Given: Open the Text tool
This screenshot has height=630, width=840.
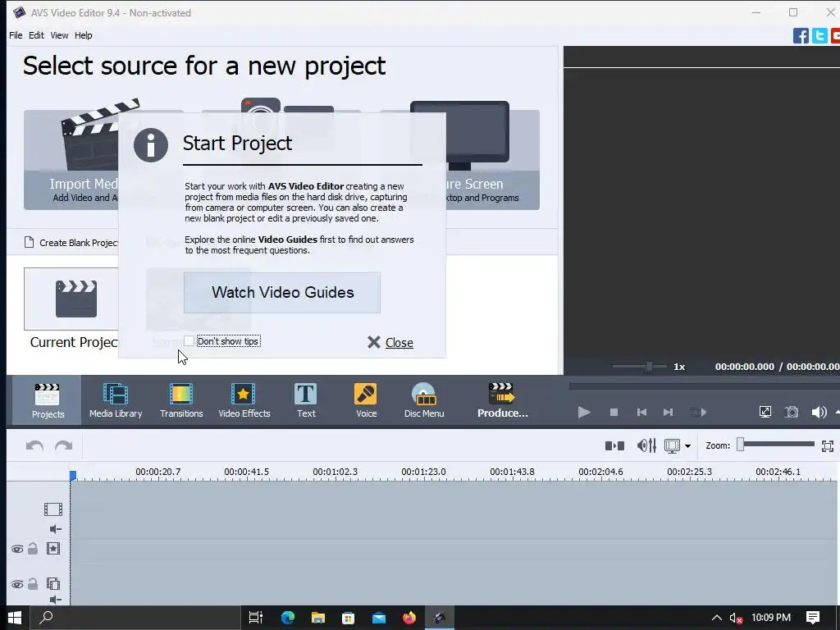Looking at the screenshot, I should 306,400.
